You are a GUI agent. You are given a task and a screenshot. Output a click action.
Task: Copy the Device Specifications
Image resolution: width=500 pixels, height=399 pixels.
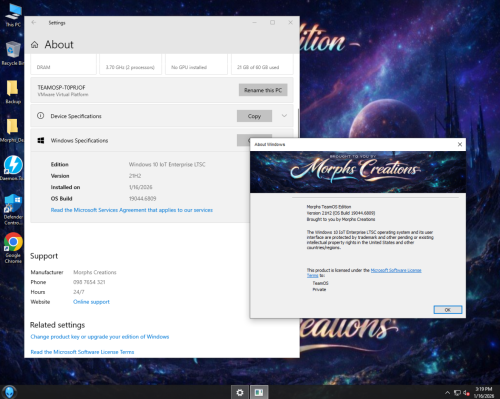(x=254, y=116)
